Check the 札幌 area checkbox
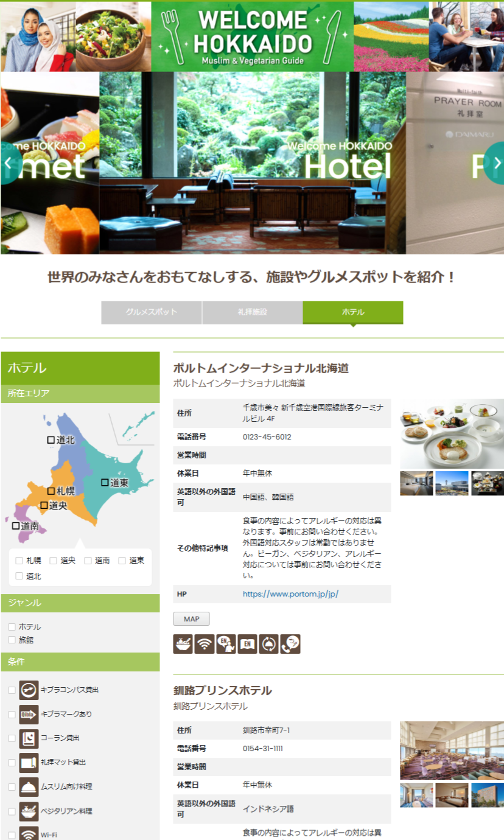Image resolution: width=504 pixels, height=840 pixels. 19,561
